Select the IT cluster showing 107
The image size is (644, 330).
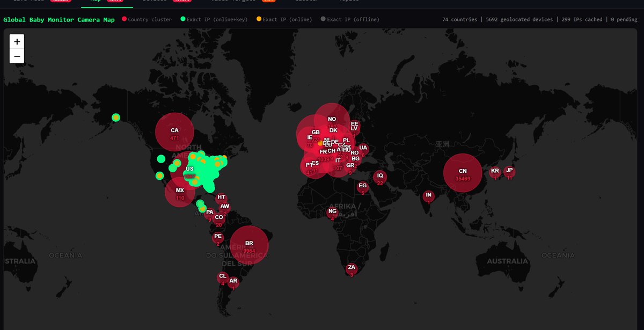(338, 162)
